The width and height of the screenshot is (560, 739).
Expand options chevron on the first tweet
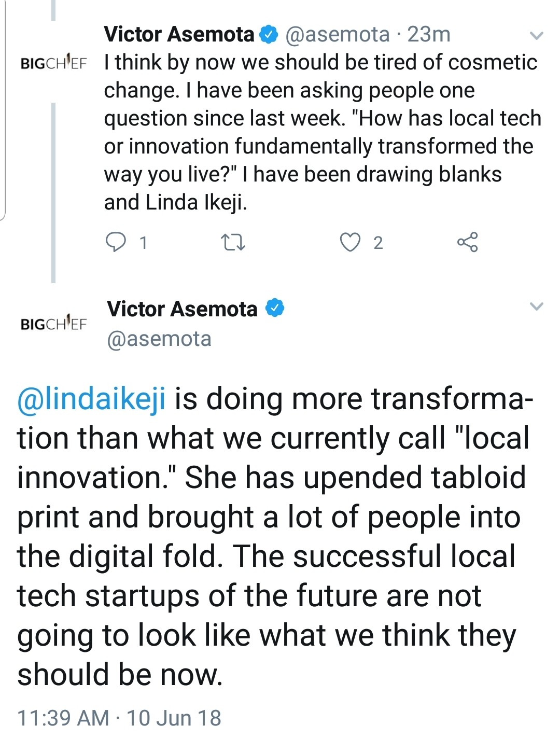[x=537, y=36]
